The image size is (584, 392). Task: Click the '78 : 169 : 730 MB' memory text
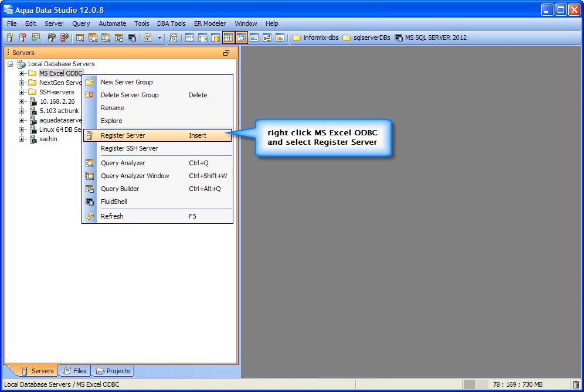pyautogui.click(x=518, y=384)
